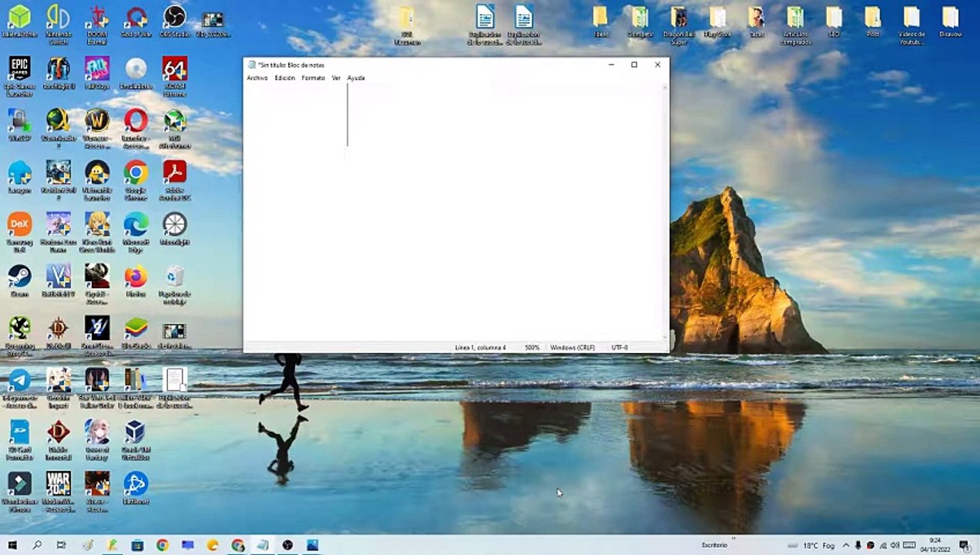This screenshot has width=980, height=555.
Task: Show hidden system tray icons chevron
Action: [x=846, y=545]
